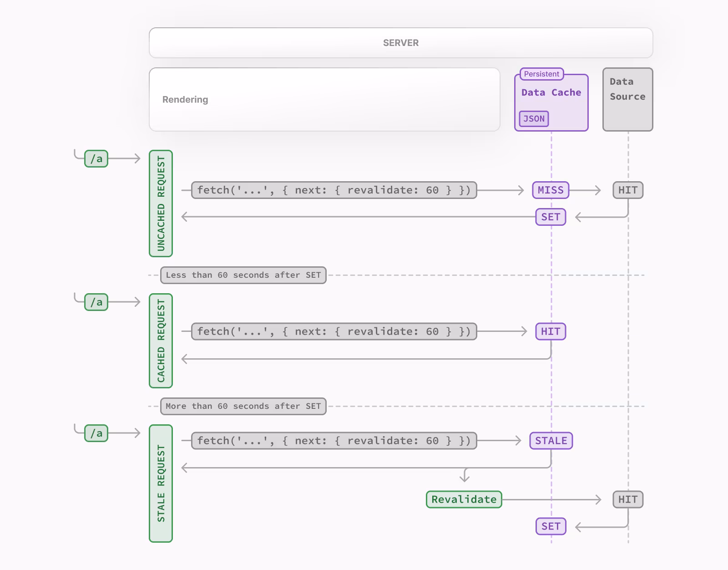The image size is (728, 570).
Task: Select the SET badge in the stale request flow
Action: click(x=550, y=526)
